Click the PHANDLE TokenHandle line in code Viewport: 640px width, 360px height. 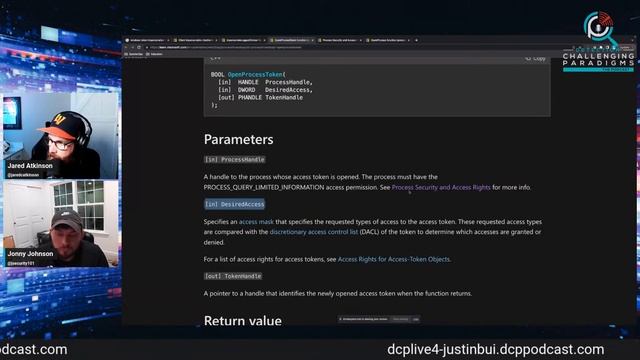click(260, 98)
